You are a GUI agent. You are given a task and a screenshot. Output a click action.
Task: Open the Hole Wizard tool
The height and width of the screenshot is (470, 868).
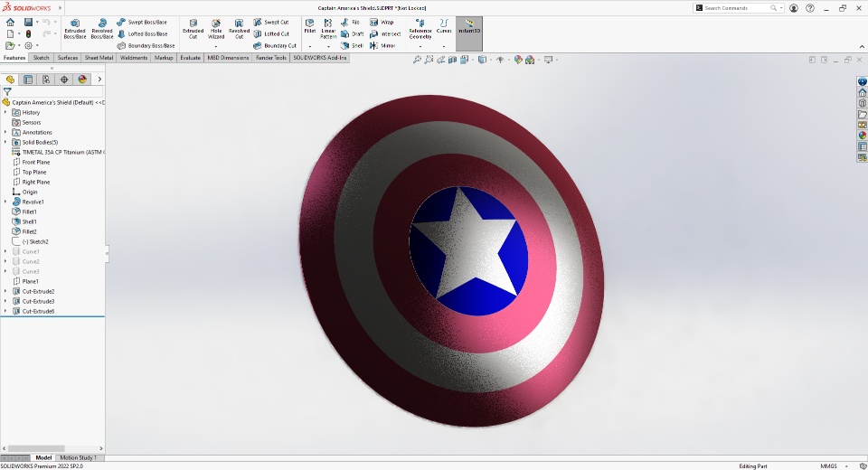click(x=216, y=28)
